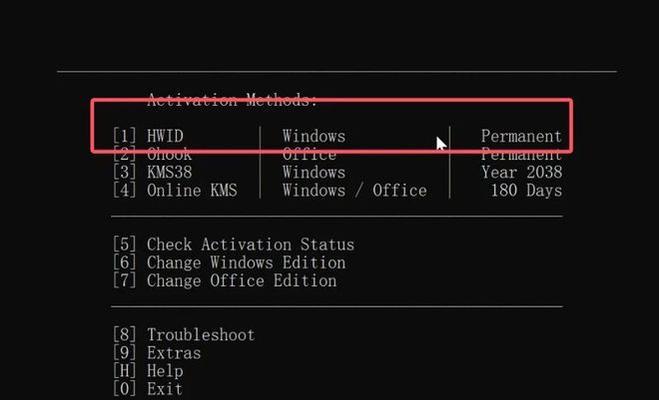Open the [H] Help entry

pos(148,371)
